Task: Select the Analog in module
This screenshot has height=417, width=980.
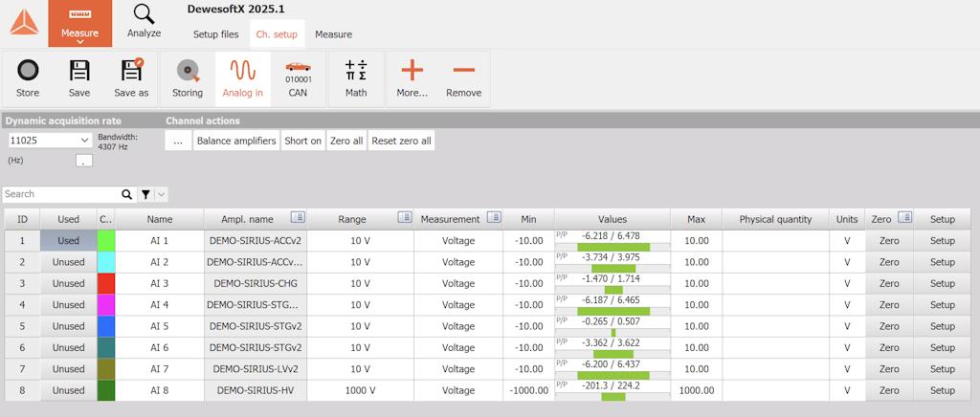Action: 242,78
